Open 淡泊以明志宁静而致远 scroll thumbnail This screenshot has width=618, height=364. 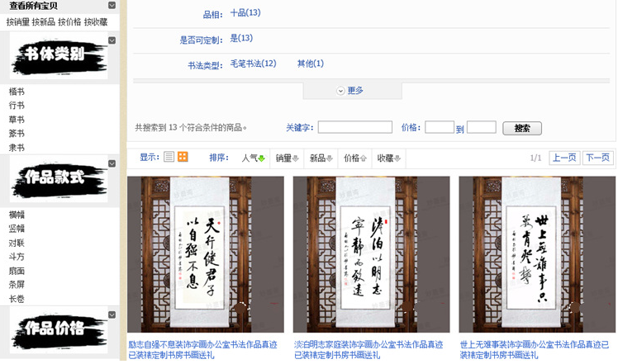coord(371,254)
